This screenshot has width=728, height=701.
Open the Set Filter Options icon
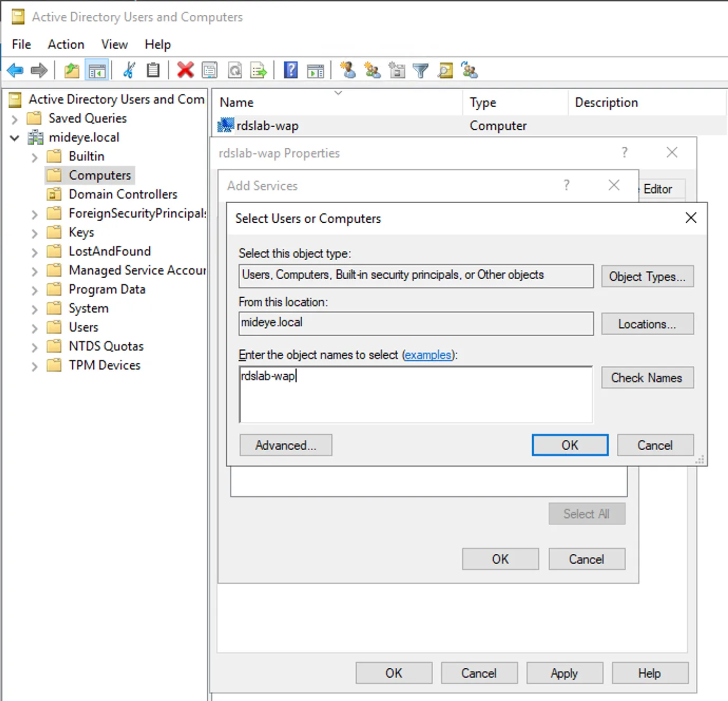pos(420,70)
